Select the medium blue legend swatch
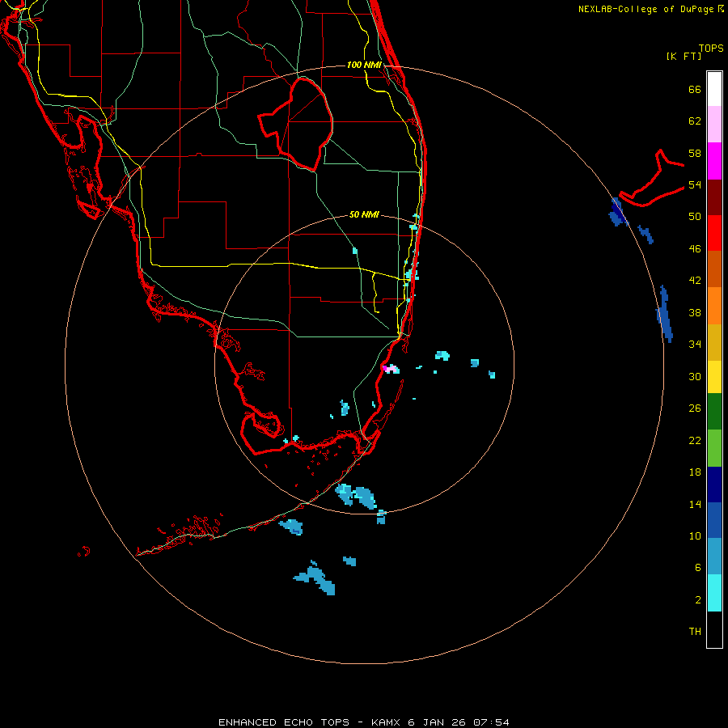728x728 pixels. pyautogui.click(x=714, y=520)
